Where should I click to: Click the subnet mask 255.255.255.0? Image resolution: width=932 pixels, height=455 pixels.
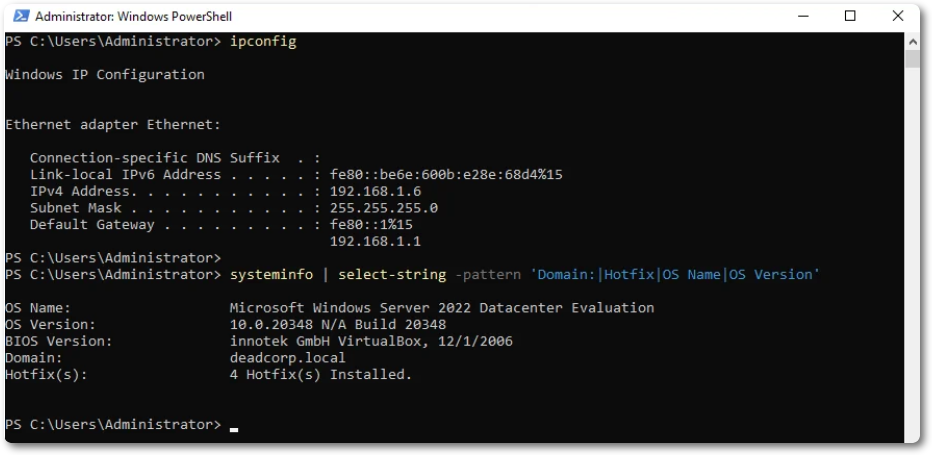pyautogui.click(x=384, y=208)
